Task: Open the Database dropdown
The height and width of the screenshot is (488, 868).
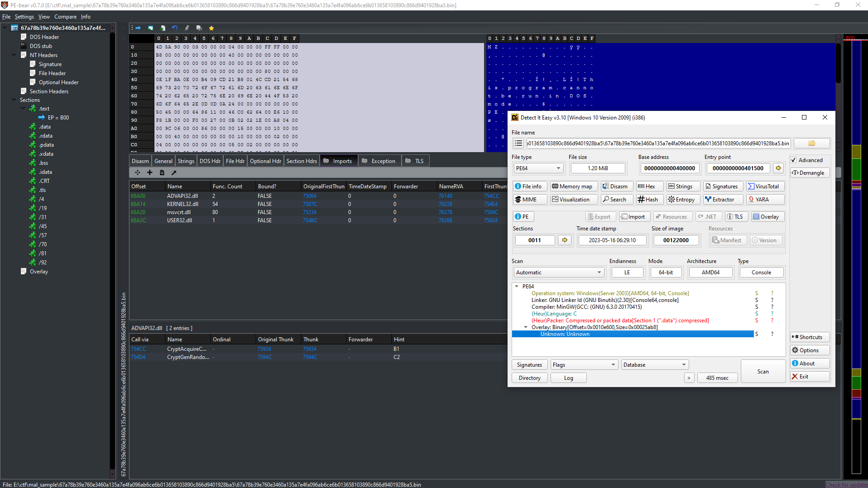Action: 655,365
